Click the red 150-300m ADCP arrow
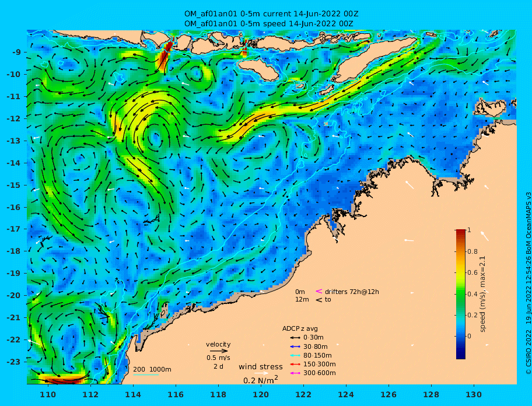Image resolution: width=532 pixels, height=406 pixels. coord(295,364)
